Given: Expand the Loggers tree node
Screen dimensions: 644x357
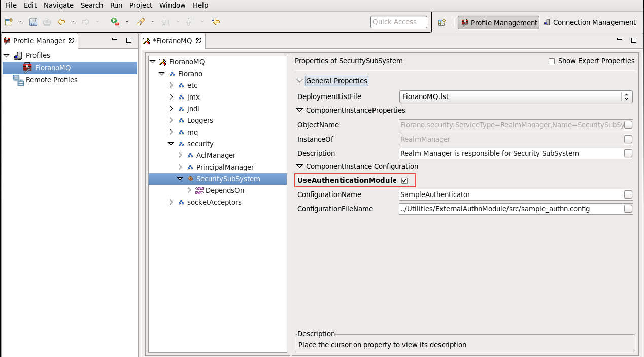Looking at the screenshot, I should pos(171,120).
